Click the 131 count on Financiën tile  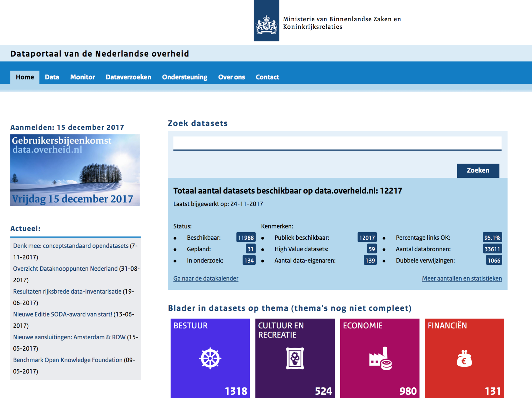(x=493, y=391)
